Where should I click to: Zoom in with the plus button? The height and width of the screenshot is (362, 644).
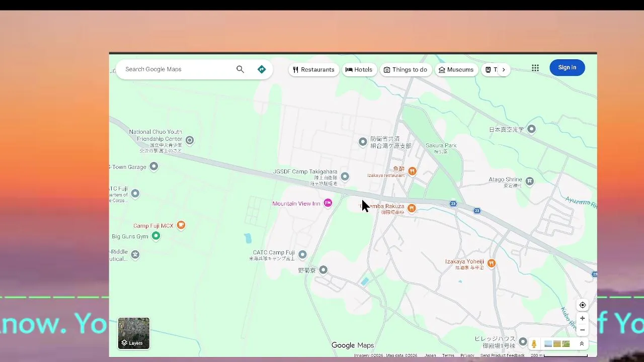582,318
